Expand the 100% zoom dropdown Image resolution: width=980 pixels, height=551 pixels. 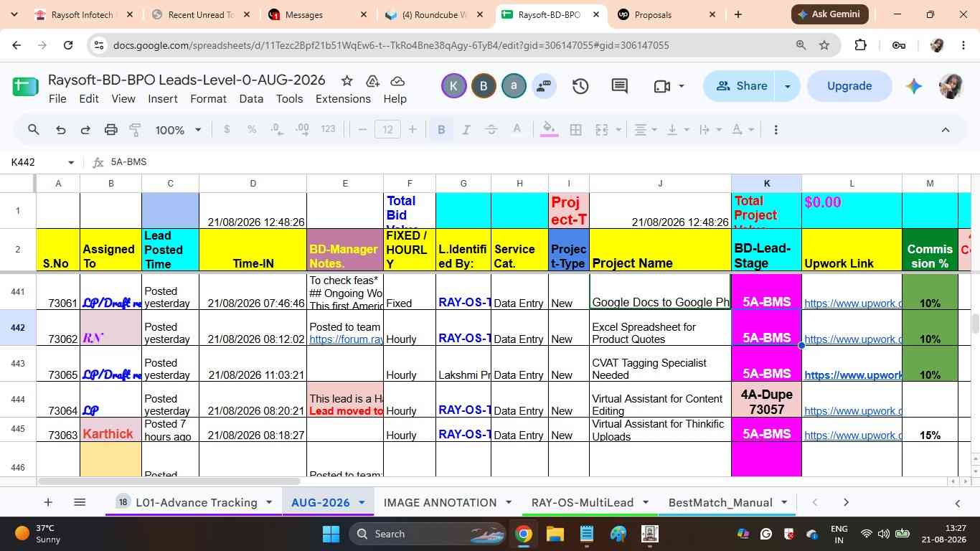pyautogui.click(x=179, y=130)
